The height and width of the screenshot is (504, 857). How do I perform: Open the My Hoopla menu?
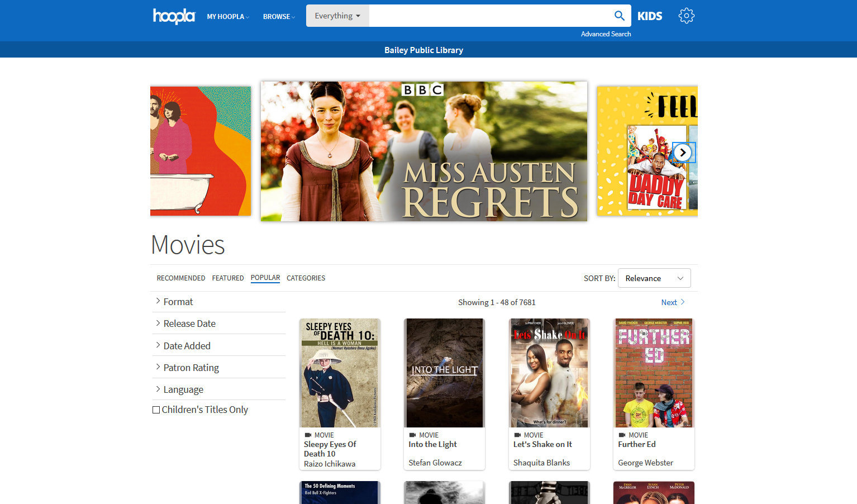pyautogui.click(x=228, y=17)
